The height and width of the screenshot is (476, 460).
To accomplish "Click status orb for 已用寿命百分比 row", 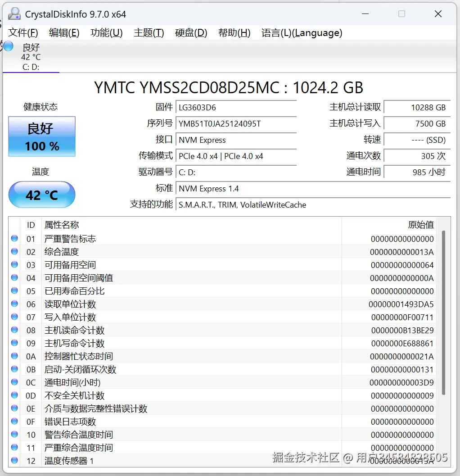I will pyautogui.click(x=14, y=290).
